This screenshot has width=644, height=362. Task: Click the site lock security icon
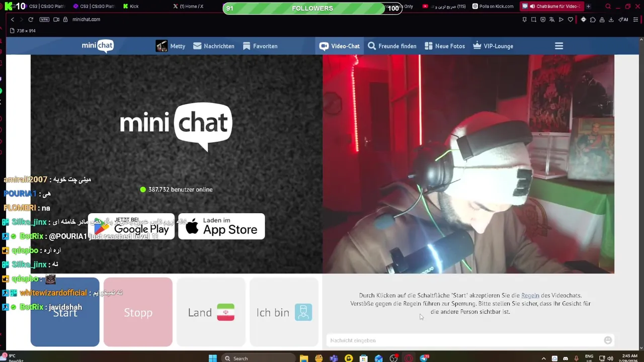(x=65, y=19)
